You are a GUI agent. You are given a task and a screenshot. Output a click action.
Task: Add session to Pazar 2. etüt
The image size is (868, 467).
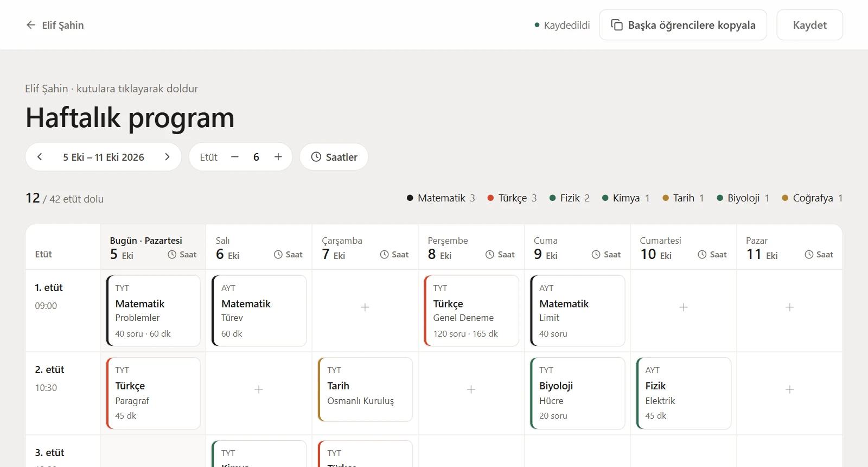click(790, 389)
